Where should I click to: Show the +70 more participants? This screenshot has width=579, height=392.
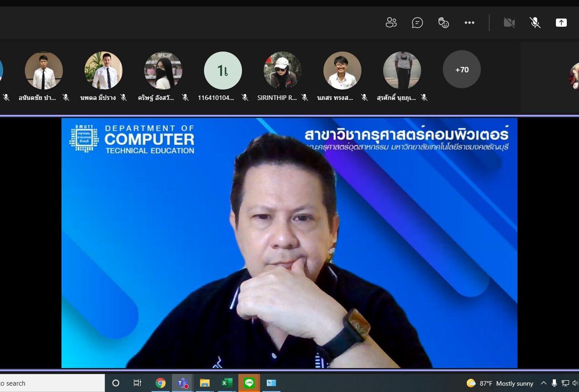point(462,70)
